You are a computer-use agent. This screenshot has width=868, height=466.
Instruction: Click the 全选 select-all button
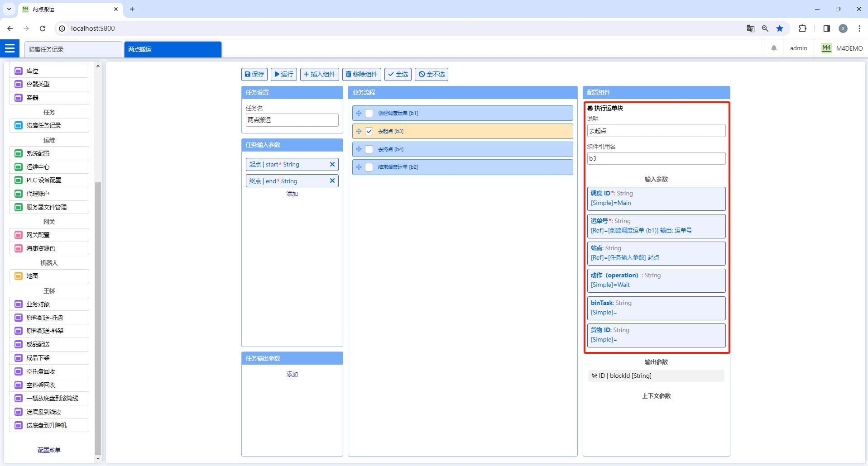pyautogui.click(x=398, y=74)
